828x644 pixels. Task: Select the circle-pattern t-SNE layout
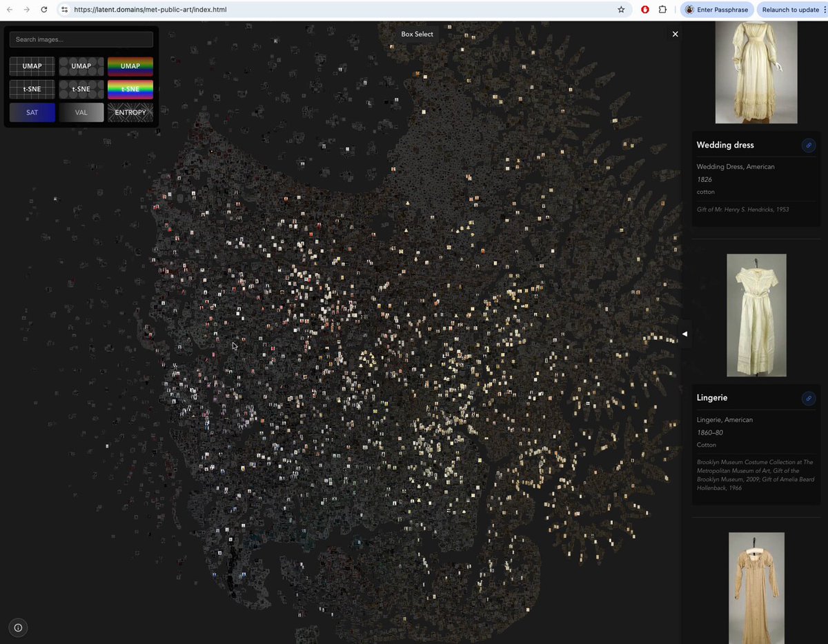pyautogui.click(x=81, y=90)
